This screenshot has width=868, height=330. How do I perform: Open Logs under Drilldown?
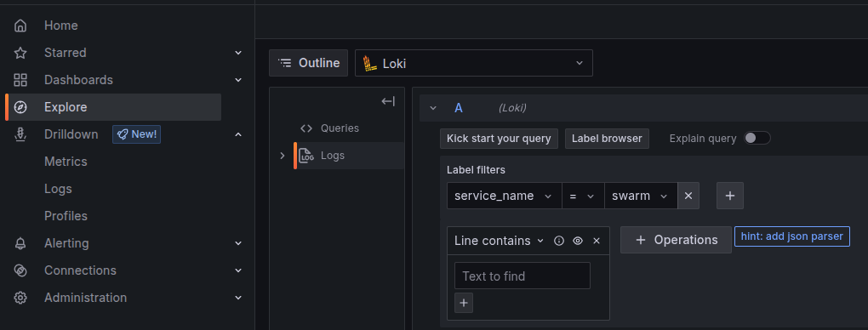[x=58, y=189]
